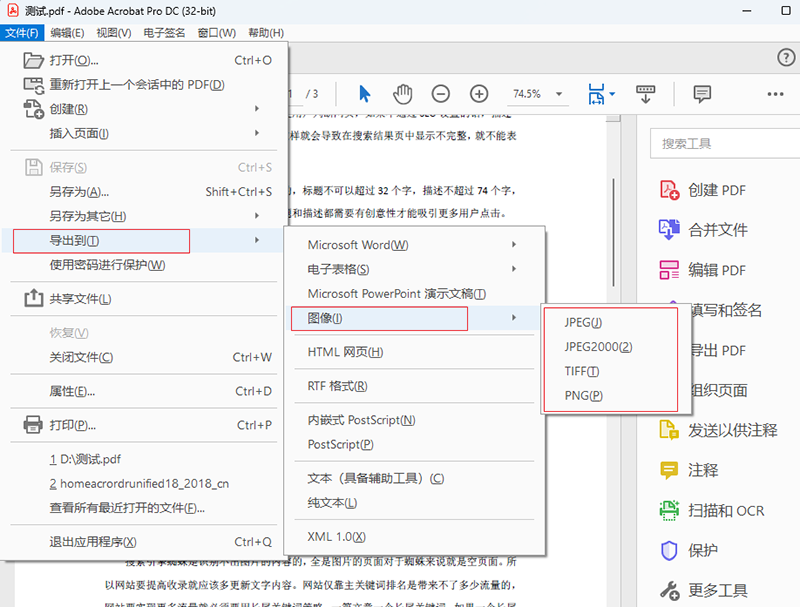
Task: Click the 创建 PDF tool icon
Action: 669,190
